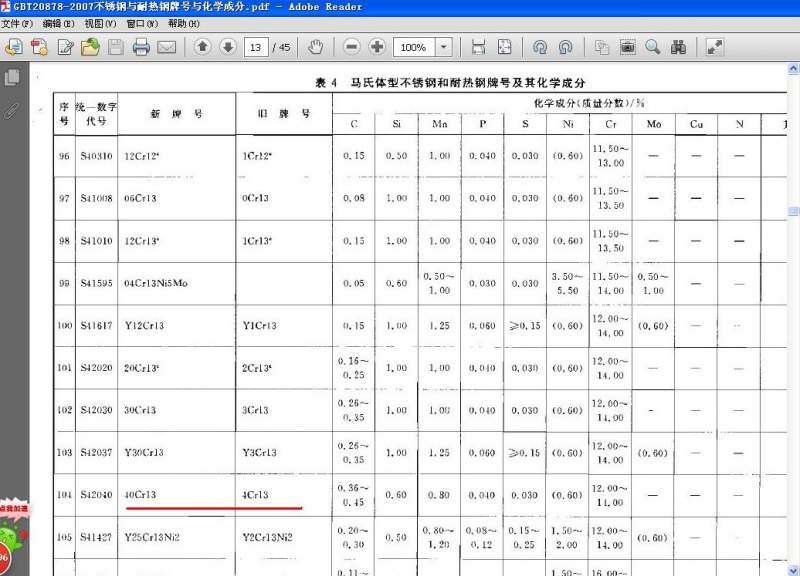The image size is (800, 576).
Task: Open the zoom level dropdown arrow
Action: pyautogui.click(x=444, y=47)
